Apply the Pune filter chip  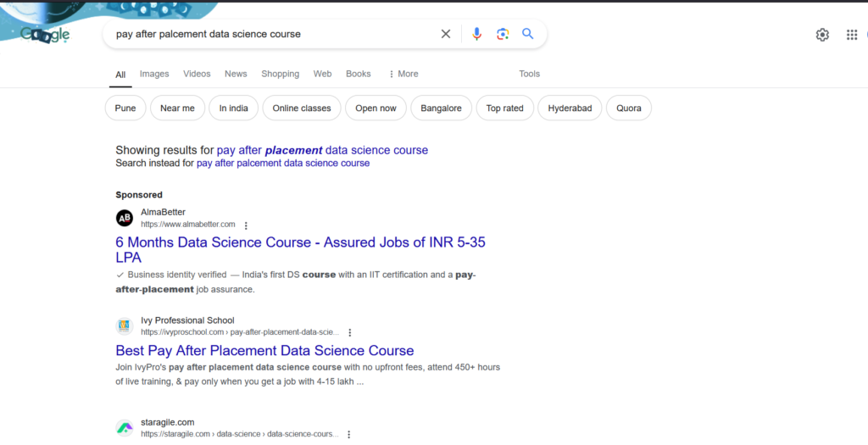tap(125, 108)
